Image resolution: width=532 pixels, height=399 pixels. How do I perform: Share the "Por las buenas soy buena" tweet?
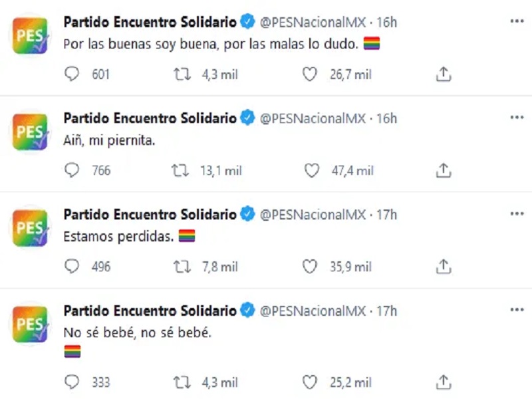[444, 74]
